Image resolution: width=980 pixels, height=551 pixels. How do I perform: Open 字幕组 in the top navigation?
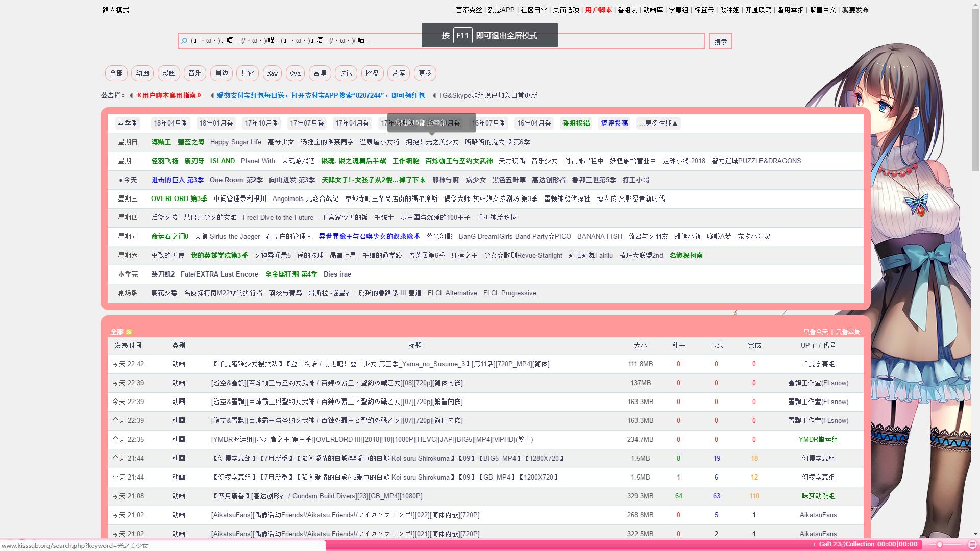678,10
